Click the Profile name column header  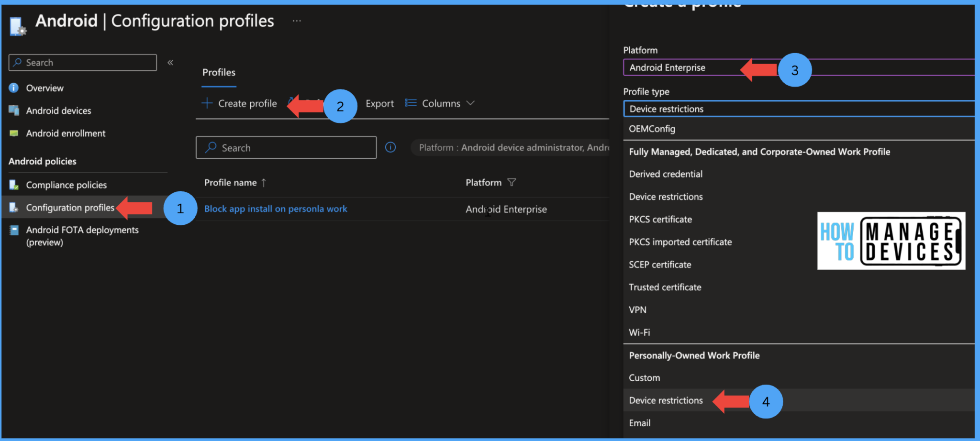click(x=230, y=182)
